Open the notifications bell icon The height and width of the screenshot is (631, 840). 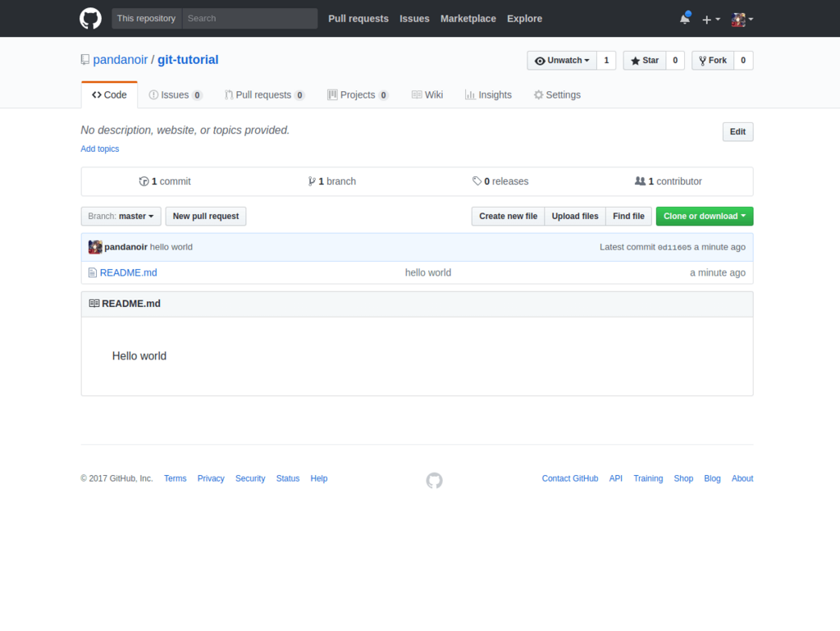pyautogui.click(x=685, y=19)
